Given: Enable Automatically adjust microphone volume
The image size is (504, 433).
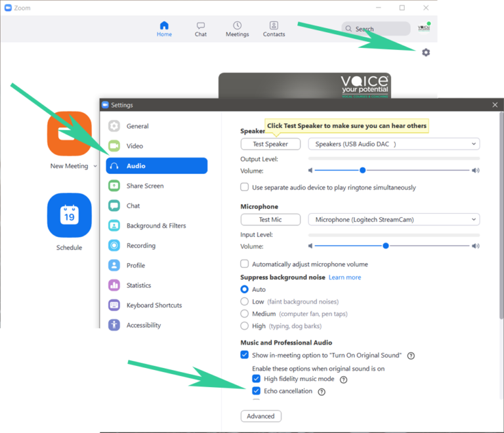Looking at the screenshot, I should 244,264.
